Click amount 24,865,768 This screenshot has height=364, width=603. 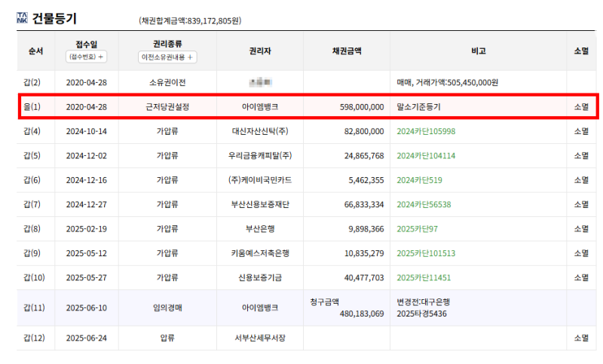pos(364,156)
